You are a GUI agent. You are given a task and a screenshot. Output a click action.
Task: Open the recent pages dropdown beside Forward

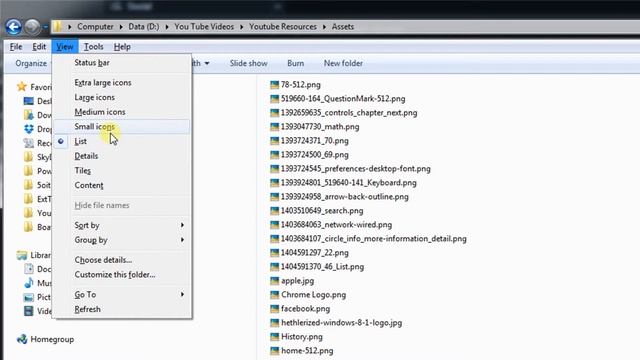click(45, 27)
